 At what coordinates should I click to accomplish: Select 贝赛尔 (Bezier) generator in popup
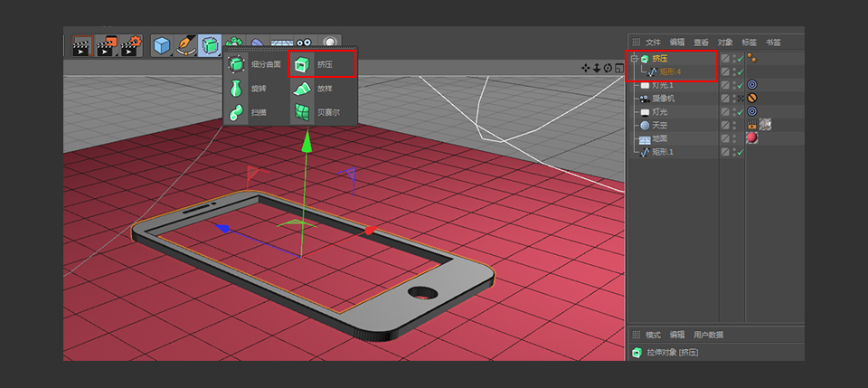tap(323, 113)
